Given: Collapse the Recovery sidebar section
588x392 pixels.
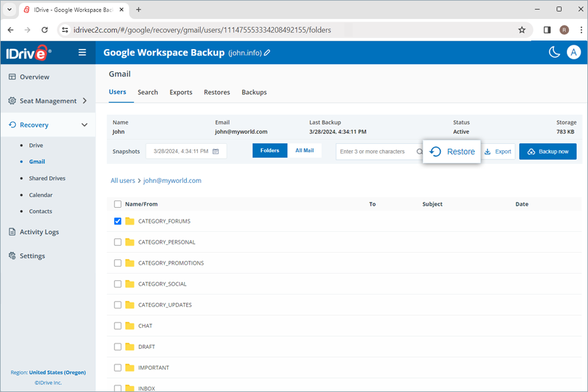Looking at the screenshot, I should click(84, 125).
